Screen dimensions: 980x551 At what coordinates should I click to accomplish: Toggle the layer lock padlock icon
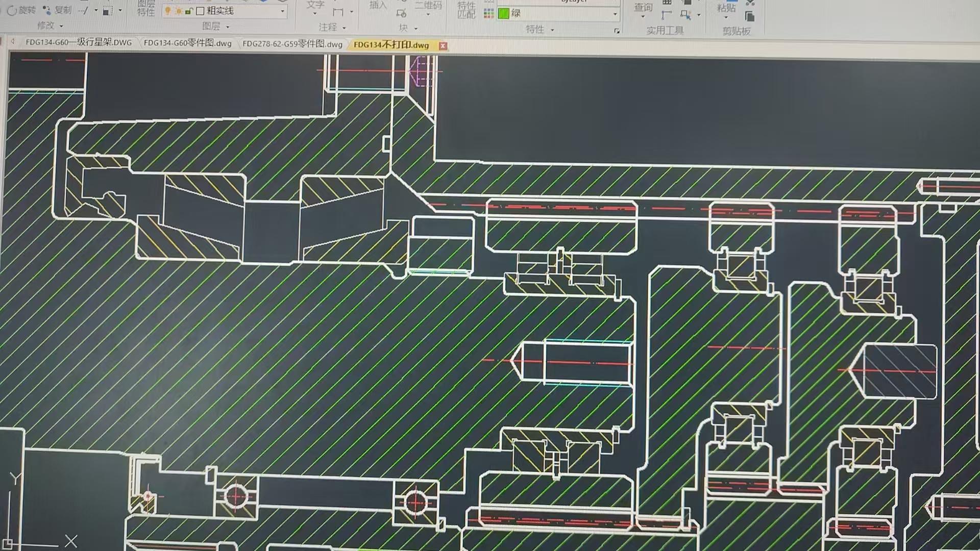[188, 11]
